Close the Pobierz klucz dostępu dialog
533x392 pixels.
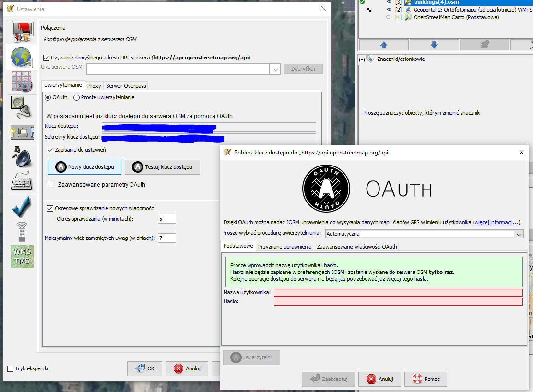pos(521,152)
